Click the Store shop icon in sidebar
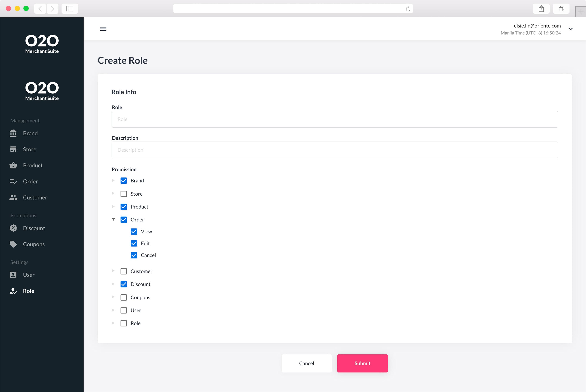 coord(13,149)
